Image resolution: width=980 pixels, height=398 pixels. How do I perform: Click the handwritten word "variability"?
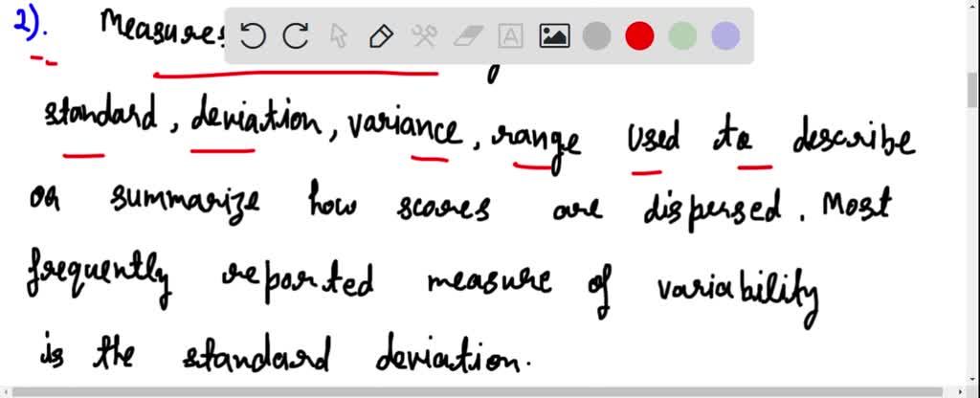(738, 294)
